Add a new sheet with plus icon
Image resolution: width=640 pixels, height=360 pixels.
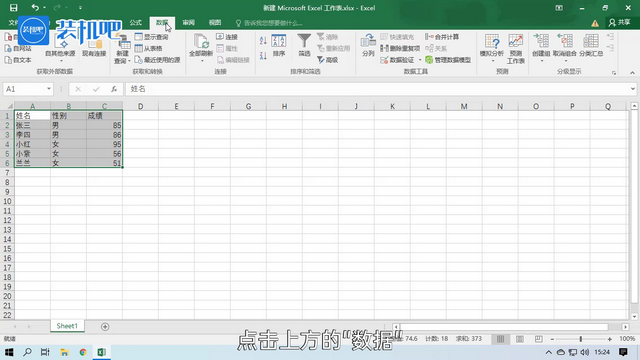[x=105, y=327]
